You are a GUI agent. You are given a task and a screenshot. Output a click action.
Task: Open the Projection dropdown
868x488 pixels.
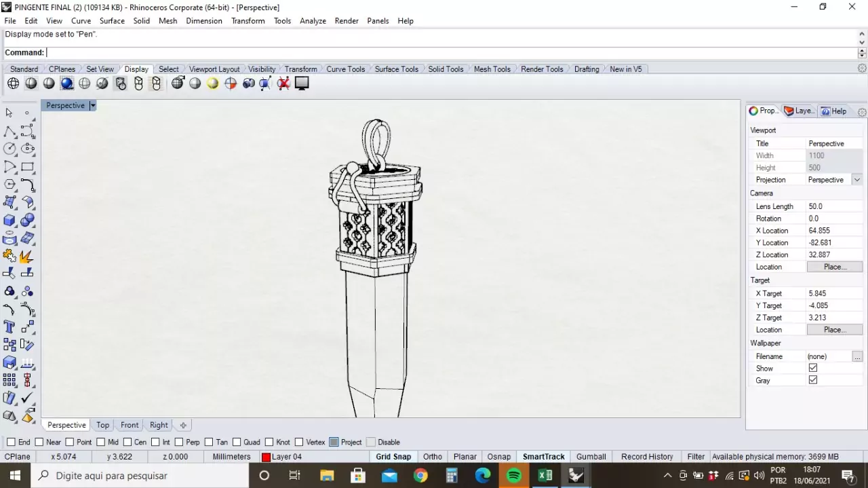pos(857,180)
